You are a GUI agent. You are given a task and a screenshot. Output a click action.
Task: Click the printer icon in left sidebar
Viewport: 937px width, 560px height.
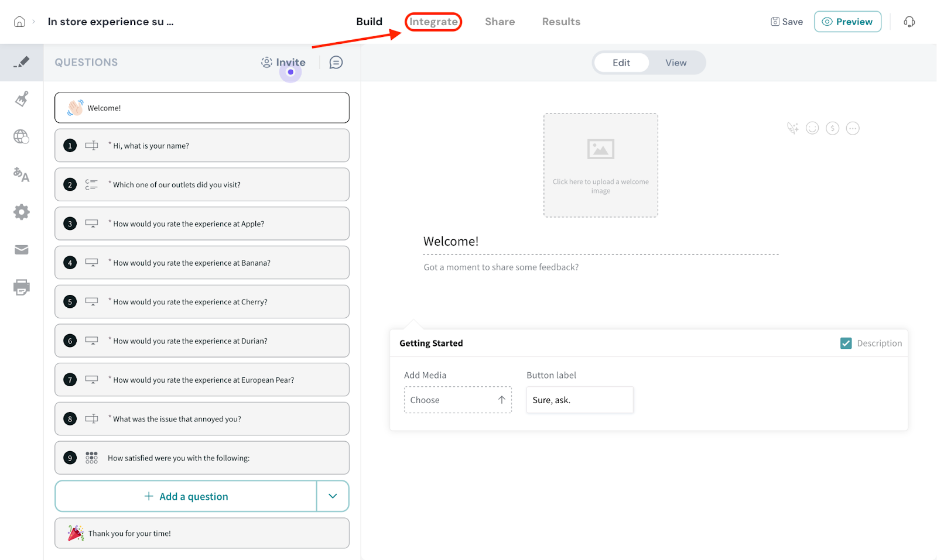(x=22, y=287)
